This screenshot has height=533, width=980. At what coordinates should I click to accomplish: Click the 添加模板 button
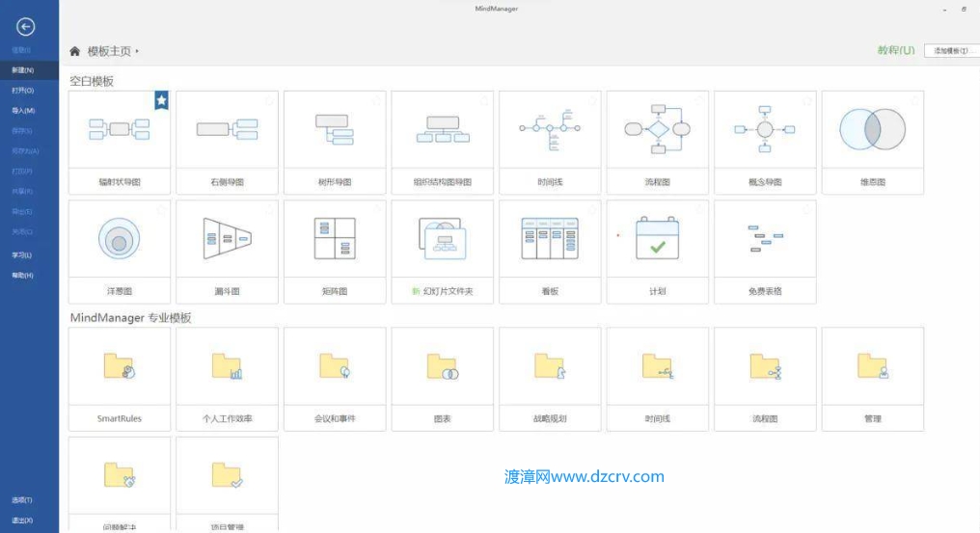click(951, 51)
